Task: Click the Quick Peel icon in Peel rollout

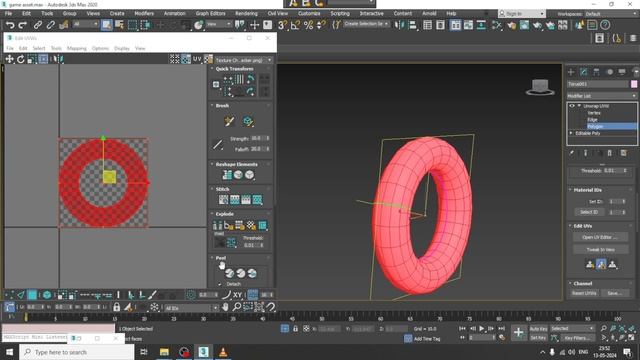Action: coord(229,273)
